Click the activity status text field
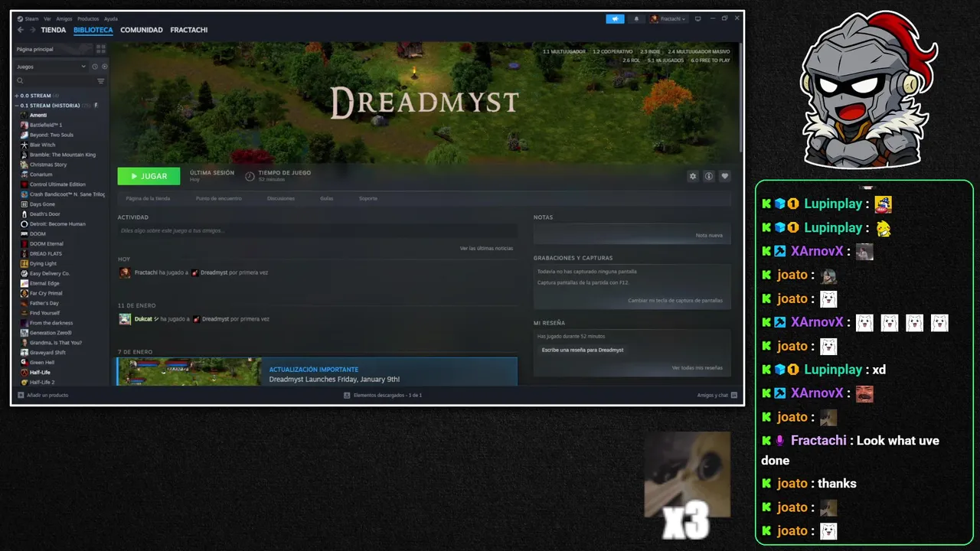The image size is (980, 551). pyautogui.click(x=317, y=230)
